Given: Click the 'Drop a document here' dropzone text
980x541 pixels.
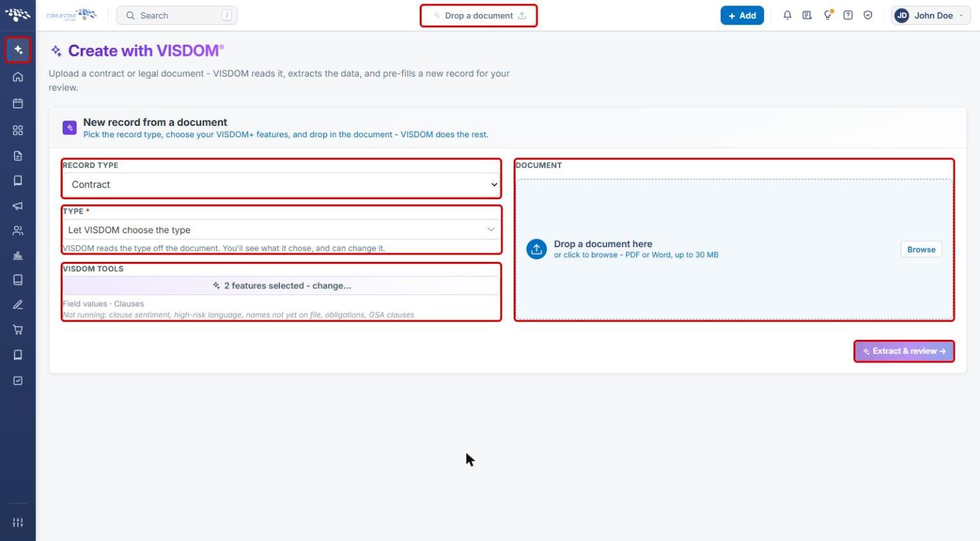Looking at the screenshot, I should [x=603, y=244].
